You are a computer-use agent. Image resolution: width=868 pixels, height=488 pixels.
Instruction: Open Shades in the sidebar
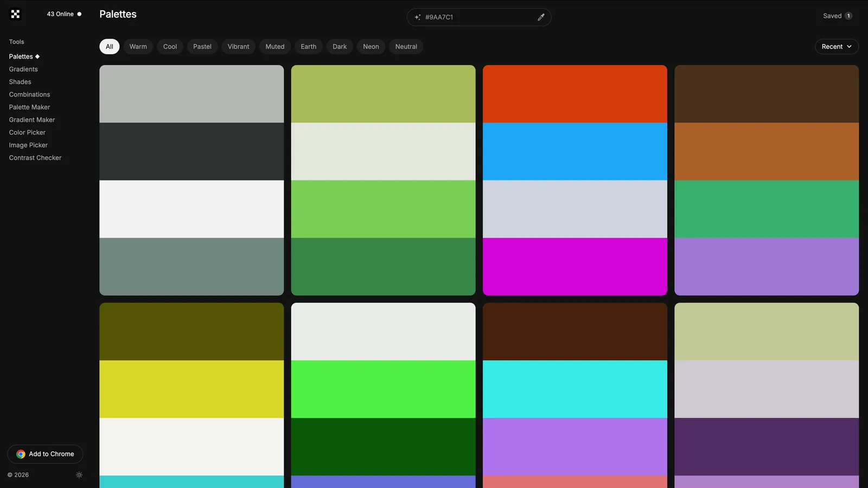[x=20, y=82]
